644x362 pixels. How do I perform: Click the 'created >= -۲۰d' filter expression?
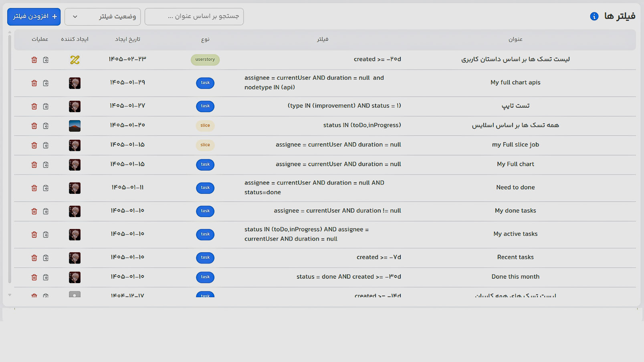(x=377, y=59)
